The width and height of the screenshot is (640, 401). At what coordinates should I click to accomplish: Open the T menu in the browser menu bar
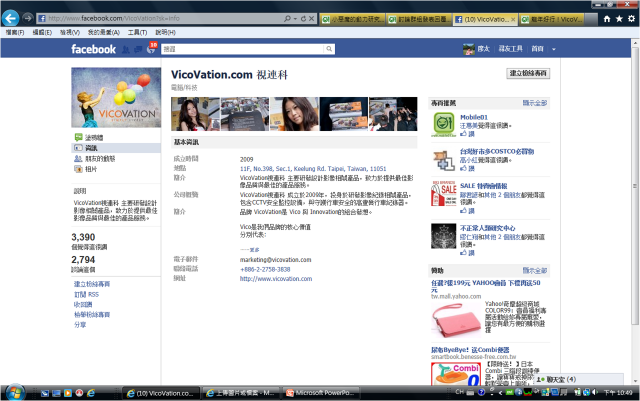click(x=137, y=32)
